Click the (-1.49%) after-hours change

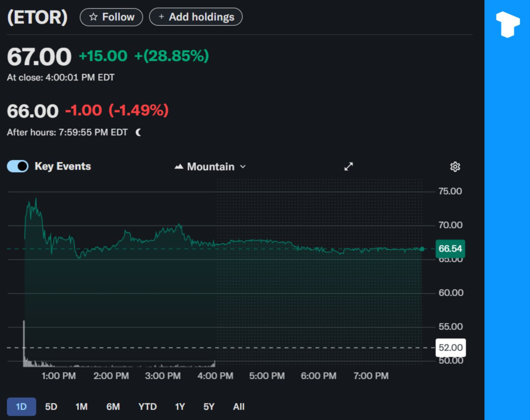tap(139, 110)
